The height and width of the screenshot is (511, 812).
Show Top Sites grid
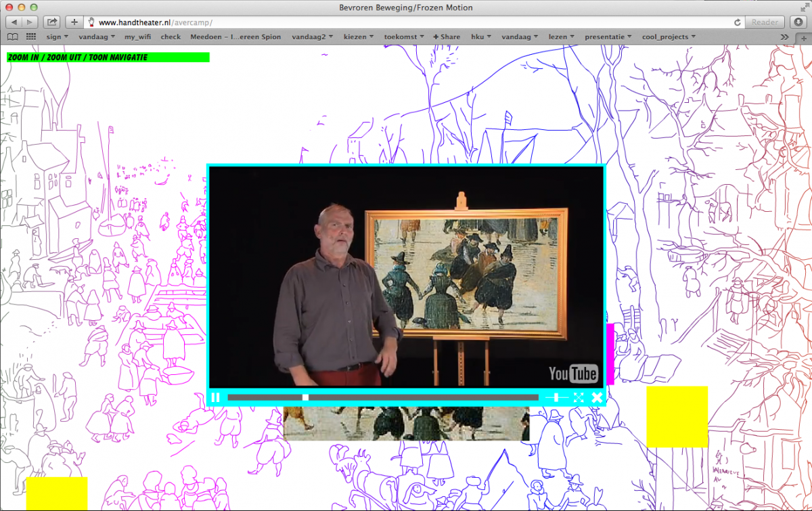pyautogui.click(x=31, y=37)
